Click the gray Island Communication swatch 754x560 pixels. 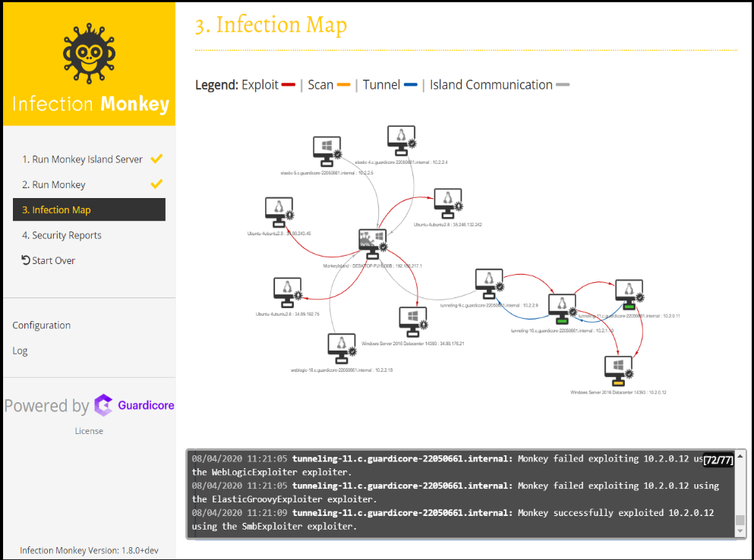coord(563,84)
